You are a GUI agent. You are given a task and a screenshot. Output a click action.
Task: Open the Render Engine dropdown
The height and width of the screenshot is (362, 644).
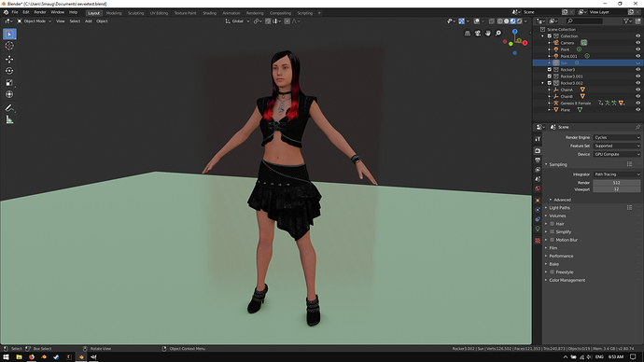point(617,137)
